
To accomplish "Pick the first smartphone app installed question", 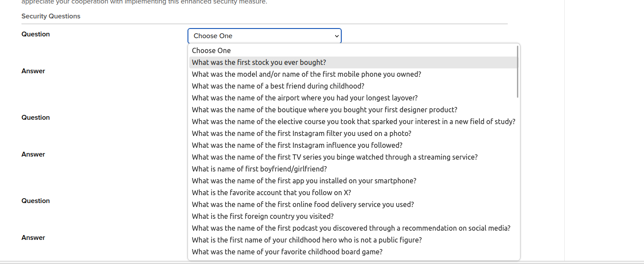I will (x=304, y=181).
